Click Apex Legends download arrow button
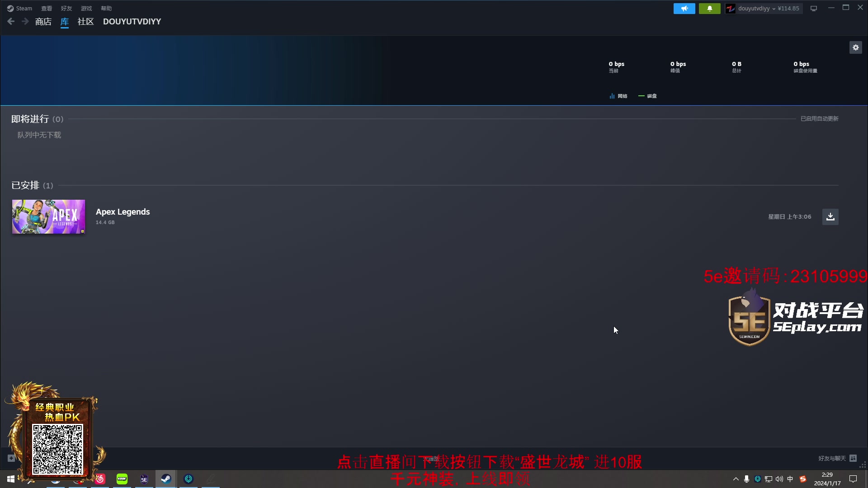868x488 pixels. (x=830, y=217)
